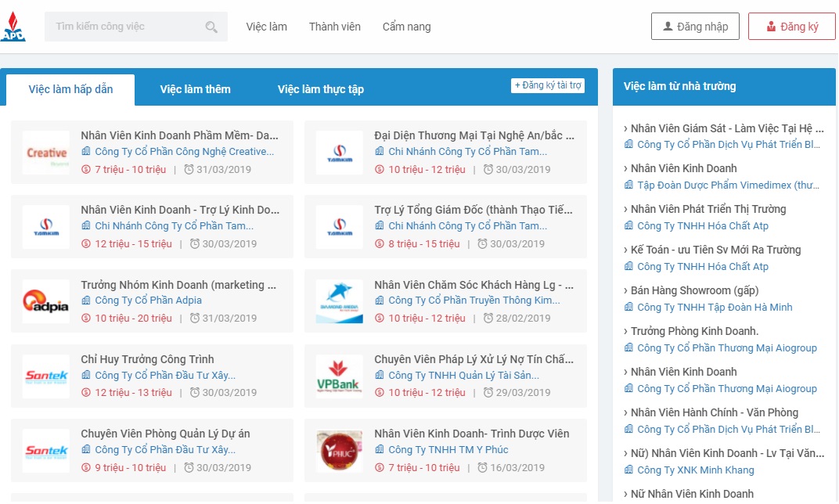Click the VPBank company logo
Viewport: 839px width, 504px height.
pos(340,376)
